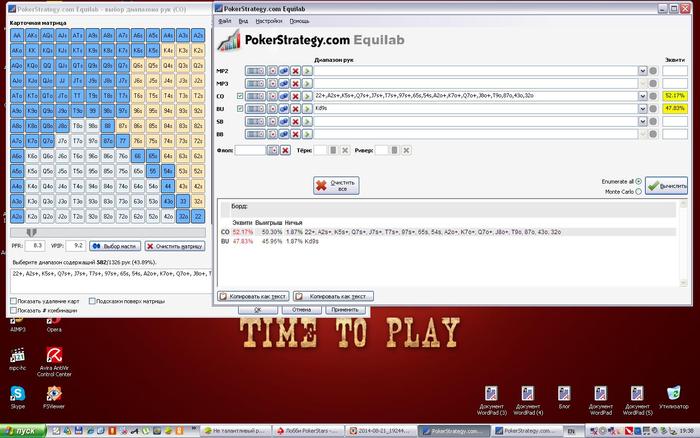
Task: Switch to the 'Не талантливый' taskbar item
Action: pos(235,431)
